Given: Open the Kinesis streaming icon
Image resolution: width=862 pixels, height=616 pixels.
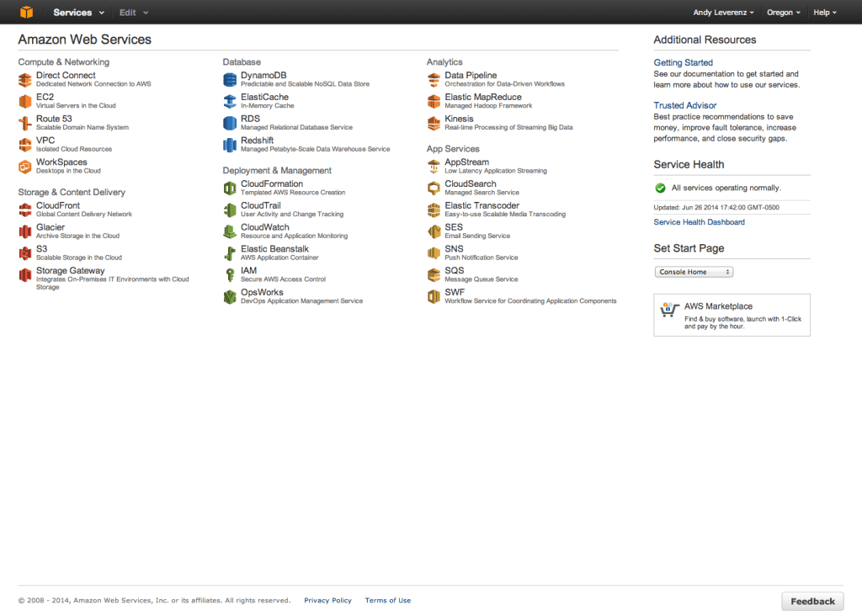Looking at the screenshot, I should tap(434, 122).
